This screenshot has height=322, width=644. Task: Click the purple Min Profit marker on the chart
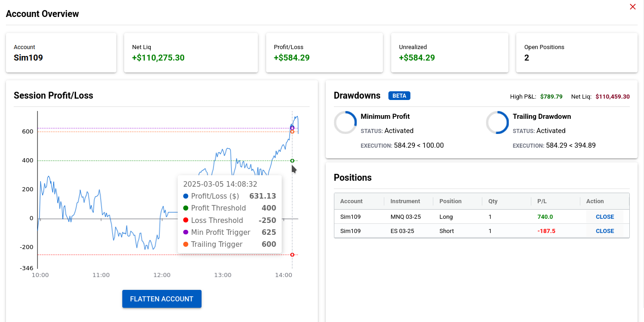292,127
